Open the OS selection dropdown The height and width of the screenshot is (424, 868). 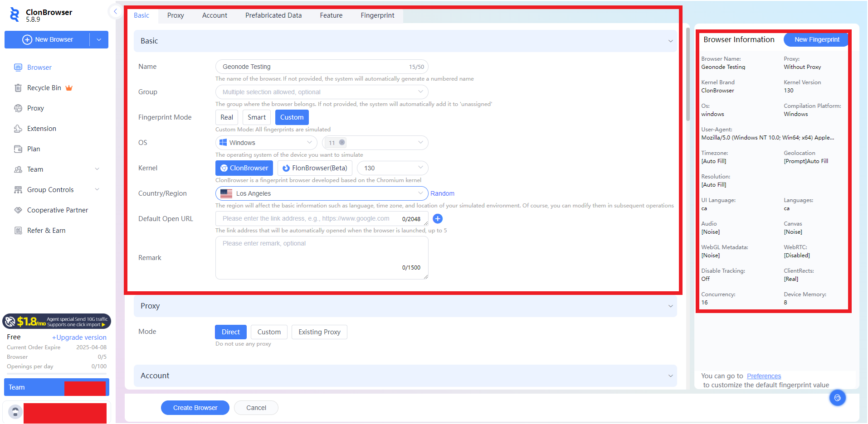[266, 142]
